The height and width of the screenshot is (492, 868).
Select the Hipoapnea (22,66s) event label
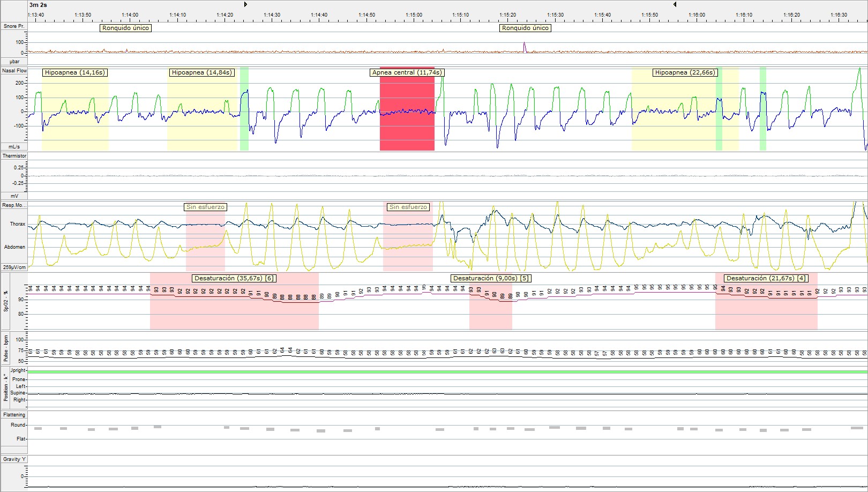tap(685, 72)
